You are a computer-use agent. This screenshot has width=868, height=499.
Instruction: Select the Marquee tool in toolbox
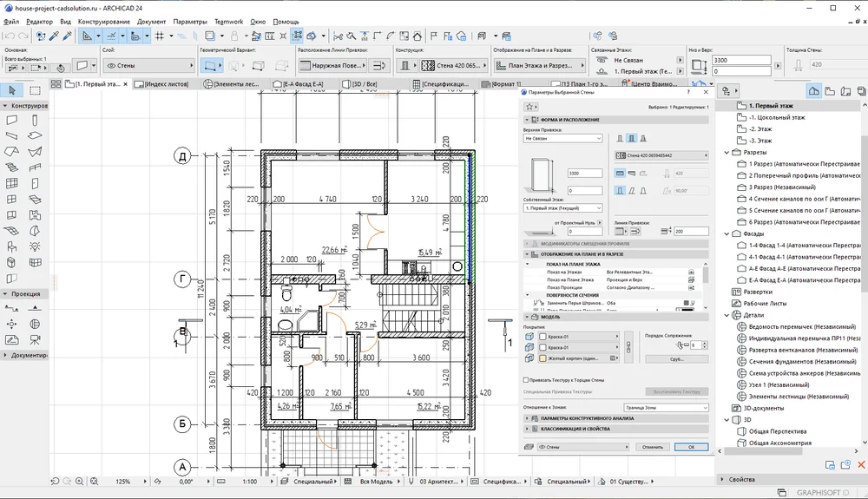pyautogui.click(x=35, y=90)
